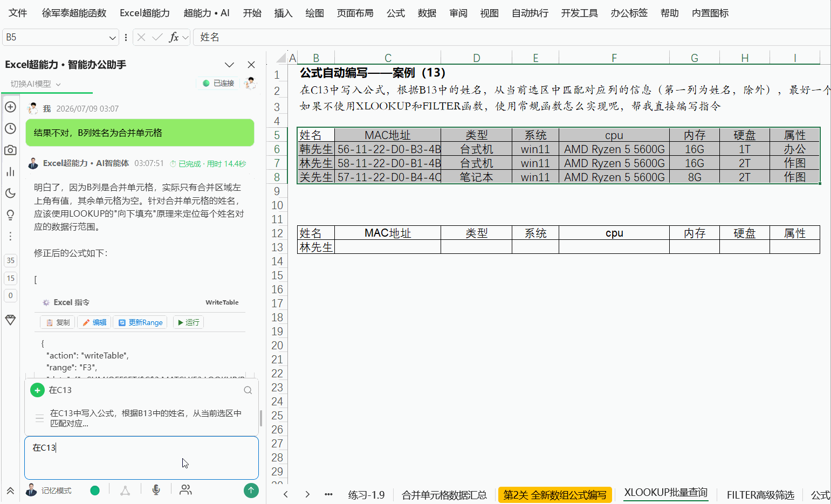This screenshot has height=504, width=831.
Task: Click the formula bar cancel X icon
Action: click(x=141, y=37)
